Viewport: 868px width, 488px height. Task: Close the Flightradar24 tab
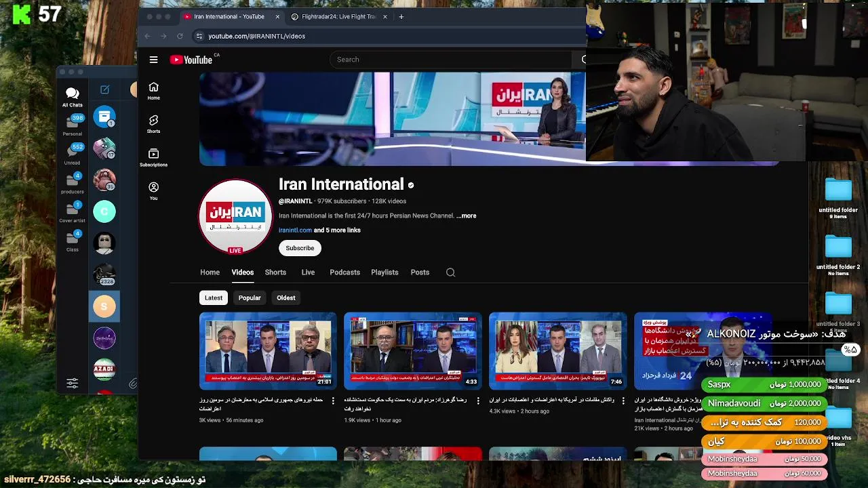(385, 16)
